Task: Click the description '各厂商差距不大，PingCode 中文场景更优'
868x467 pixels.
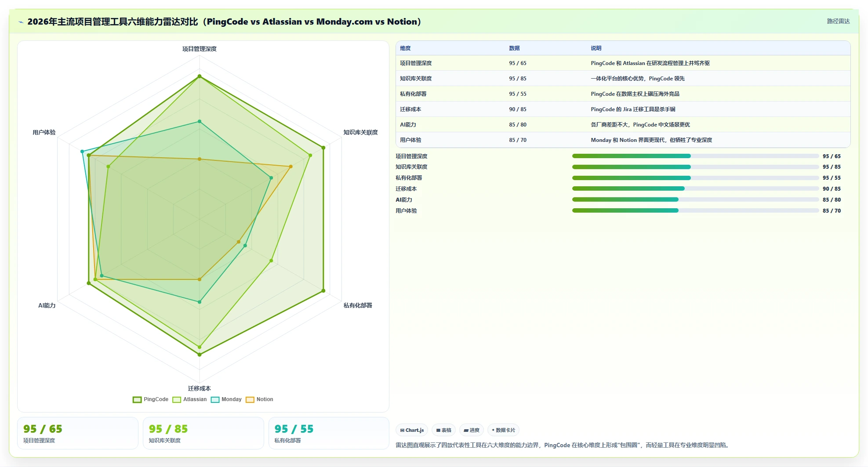Action: (640, 125)
